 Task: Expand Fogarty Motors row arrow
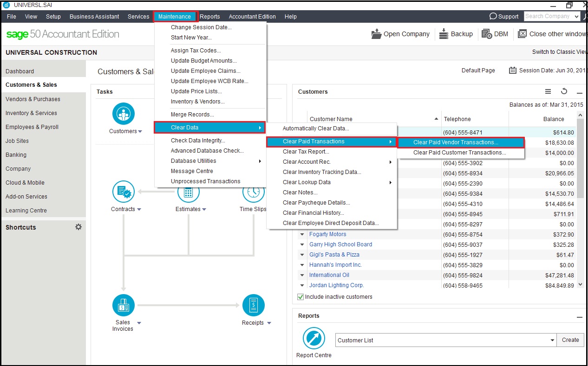point(302,234)
